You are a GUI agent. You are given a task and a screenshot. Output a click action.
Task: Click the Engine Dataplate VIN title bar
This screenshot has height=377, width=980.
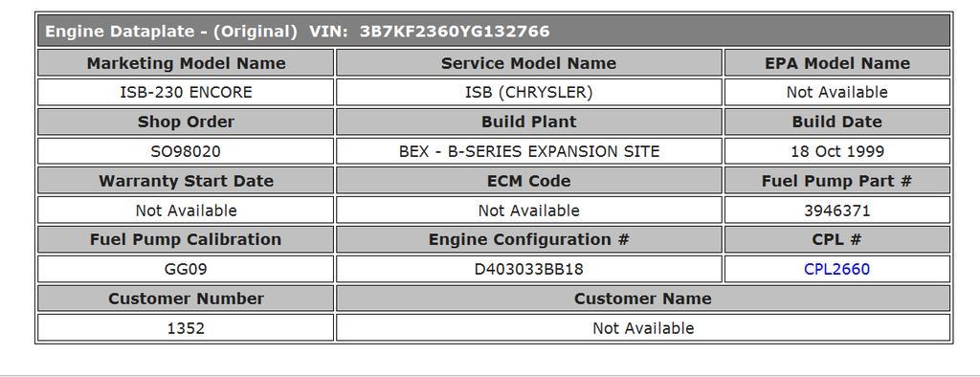tap(494, 32)
